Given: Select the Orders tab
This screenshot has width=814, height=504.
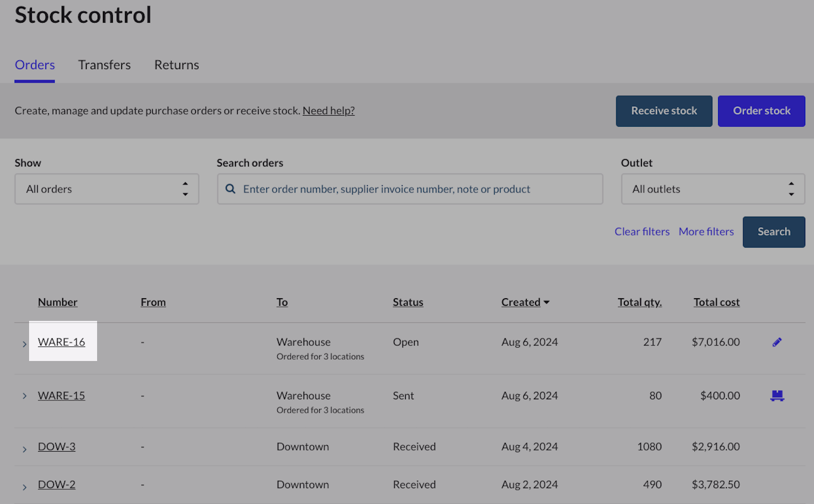Looking at the screenshot, I should [35, 65].
